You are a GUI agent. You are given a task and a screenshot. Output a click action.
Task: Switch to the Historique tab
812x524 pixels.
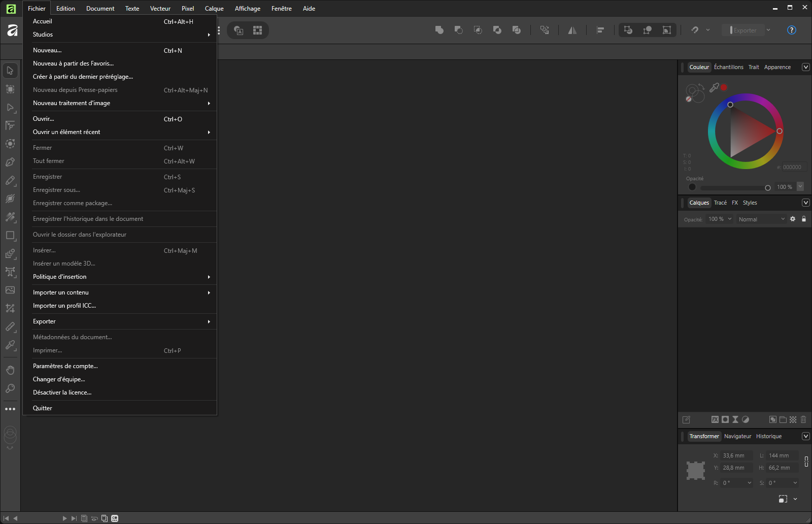click(x=769, y=436)
